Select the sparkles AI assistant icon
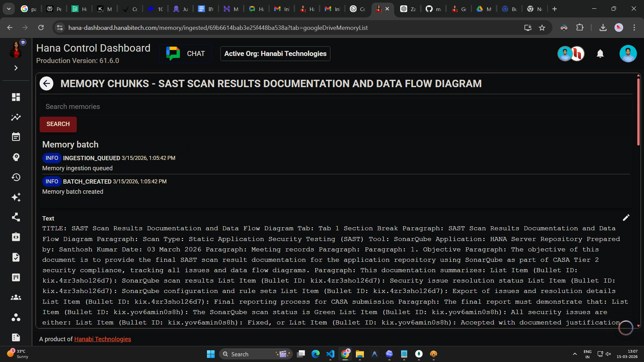 pyautogui.click(x=16, y=197)
